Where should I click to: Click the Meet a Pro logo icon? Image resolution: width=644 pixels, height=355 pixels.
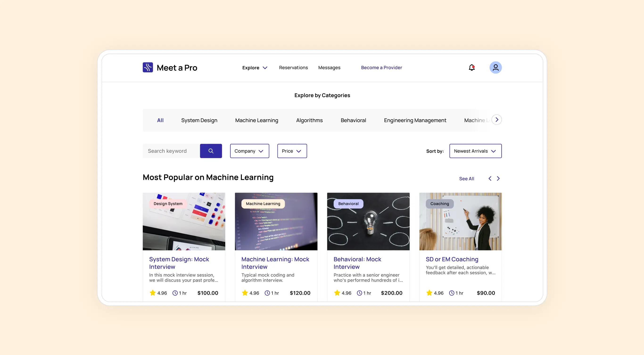click(148, 67)
